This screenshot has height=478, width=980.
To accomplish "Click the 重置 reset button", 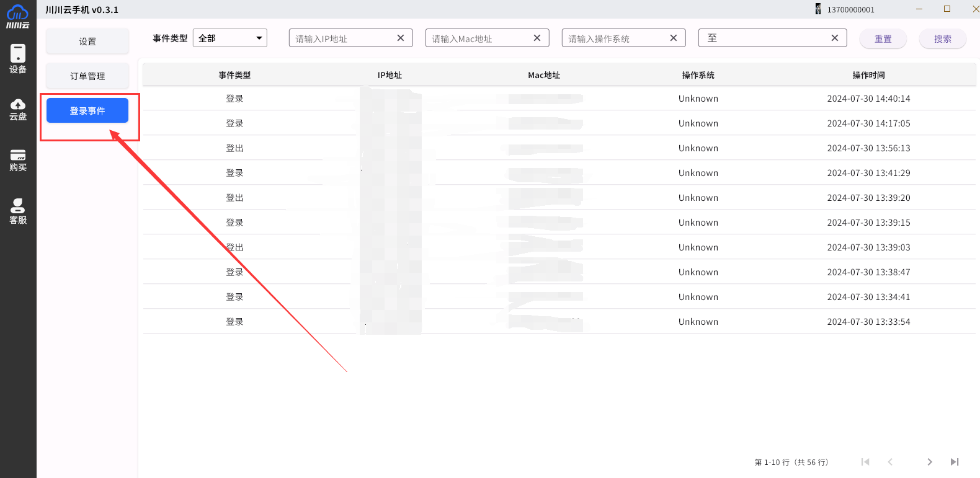I will pos(883,39).
